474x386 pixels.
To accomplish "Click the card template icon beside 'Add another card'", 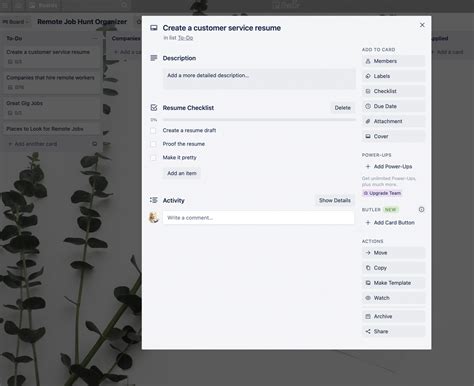I will coord(95,144).
